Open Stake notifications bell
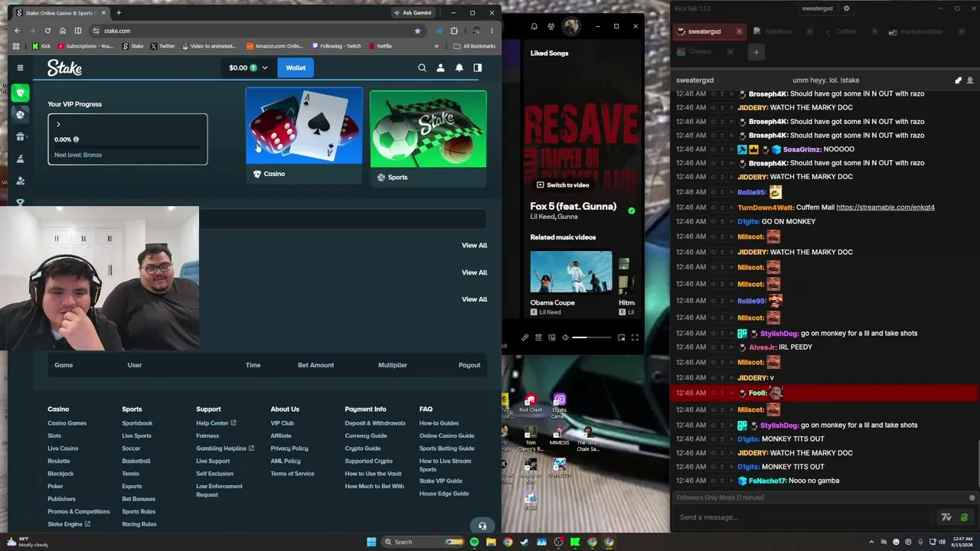 (x=459, y=68)
